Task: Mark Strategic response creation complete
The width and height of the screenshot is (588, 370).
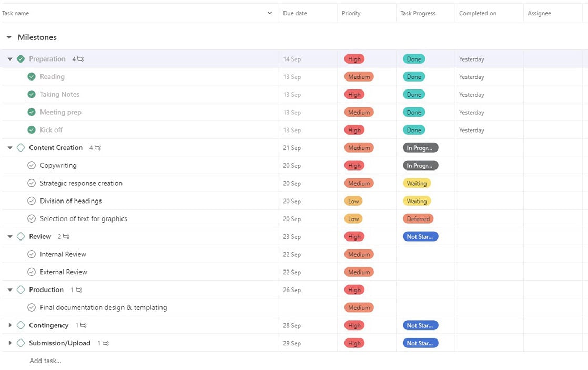Action: pos(32,183)
